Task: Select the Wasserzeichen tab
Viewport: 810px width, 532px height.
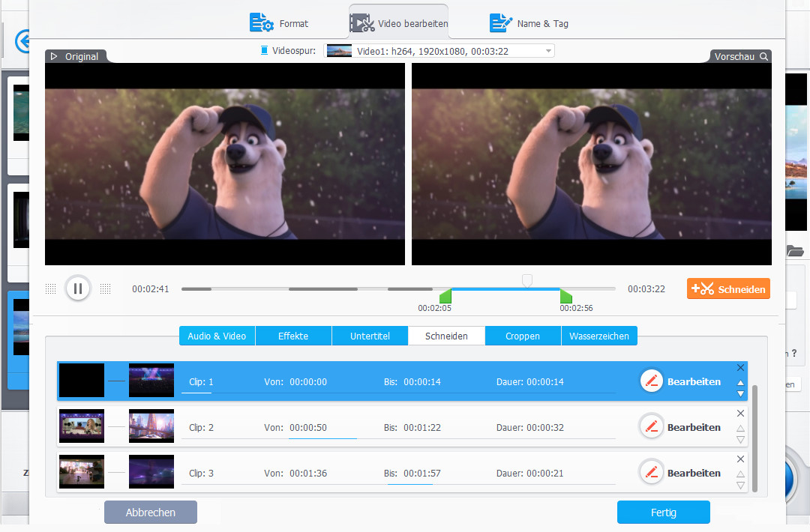Action: pyautogui.click(x=599, y=336)
